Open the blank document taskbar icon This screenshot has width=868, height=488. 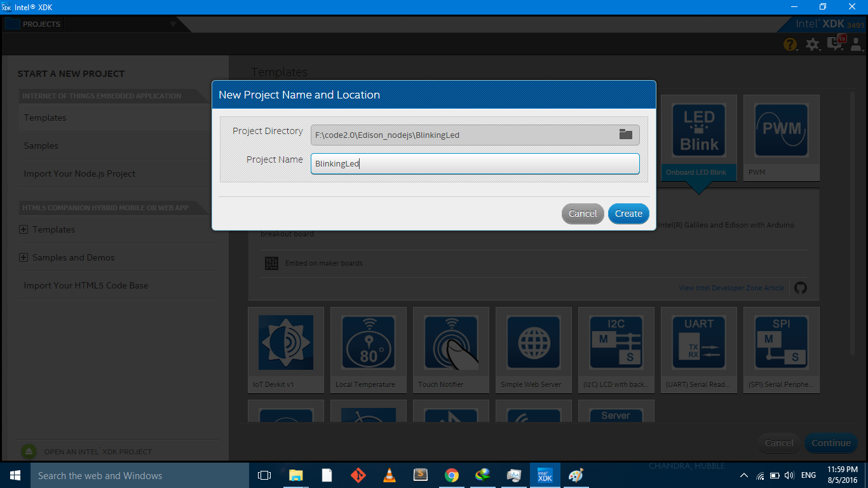click(327, 475)
